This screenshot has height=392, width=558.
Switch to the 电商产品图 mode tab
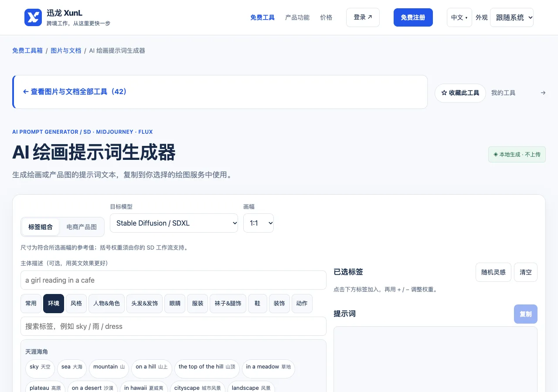pos(82,227)
